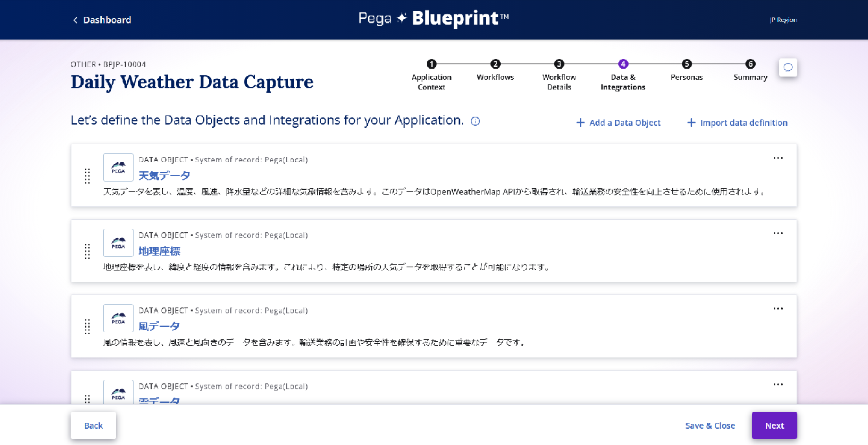This screenshot has height=445, width=868.
Task: Open more options for 天気データ
Action: 778,158
